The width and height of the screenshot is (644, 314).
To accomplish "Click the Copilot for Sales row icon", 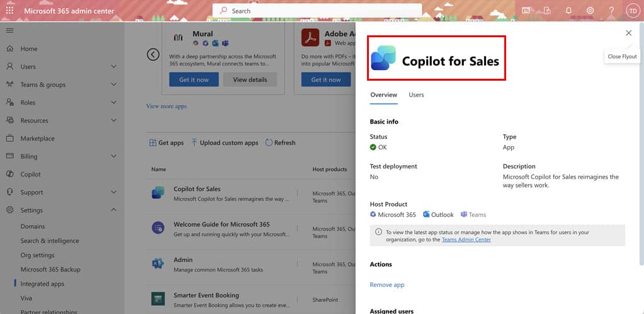I will (158, 192).
